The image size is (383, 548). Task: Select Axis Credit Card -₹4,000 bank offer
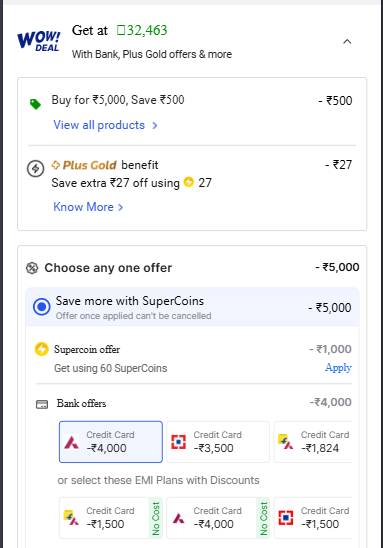111,442
